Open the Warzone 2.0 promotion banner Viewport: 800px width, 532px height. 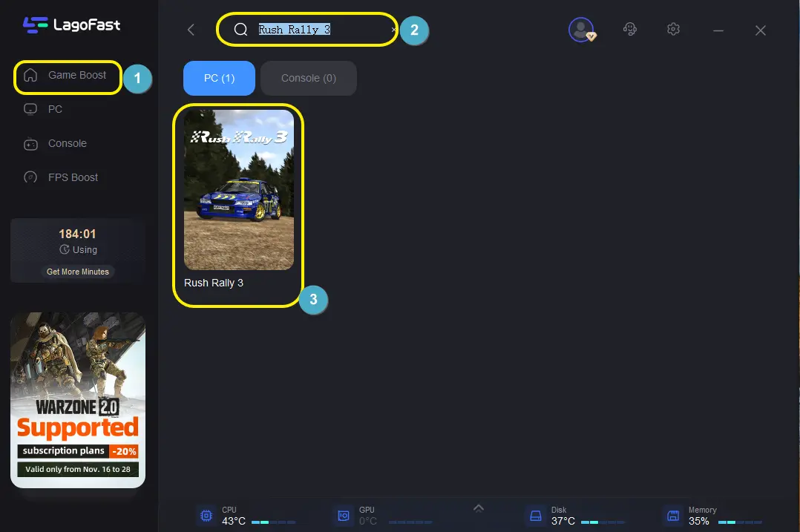[x=78, y=399]
